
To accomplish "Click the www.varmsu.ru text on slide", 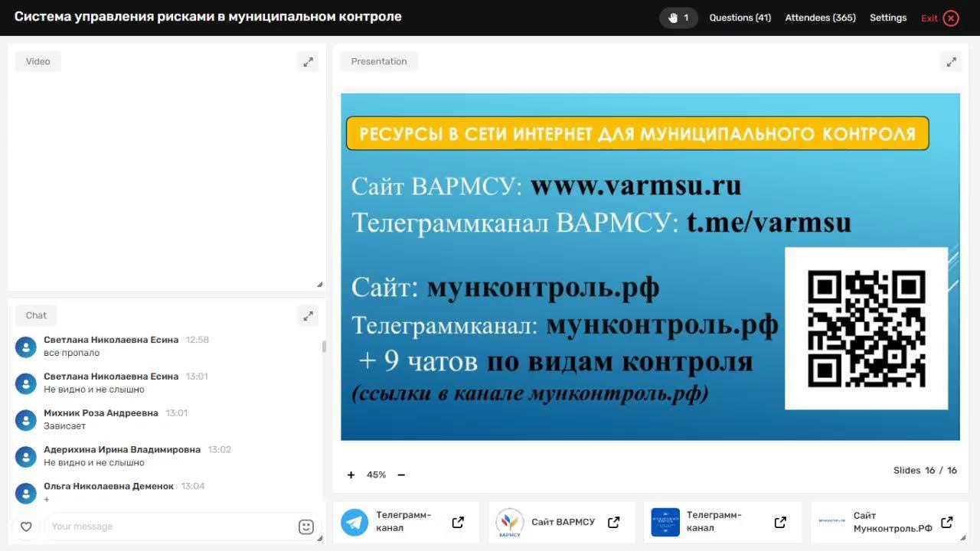I will pyautogui.click(x=635, y=186).
